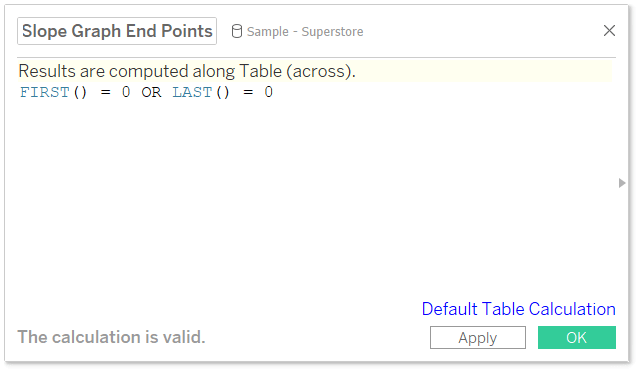Open the Default Table Calculation link
637x369 pixels.
point(518,309)
